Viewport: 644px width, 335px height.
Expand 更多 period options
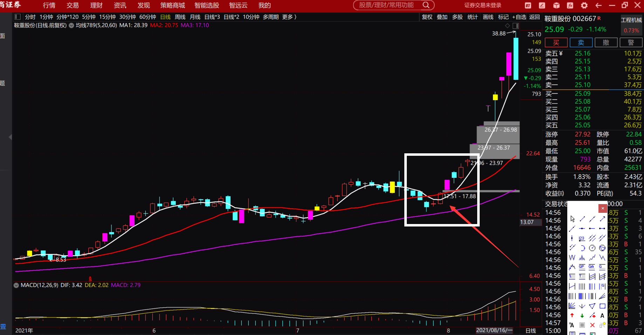pyautogui.click(x=289, y=17)
